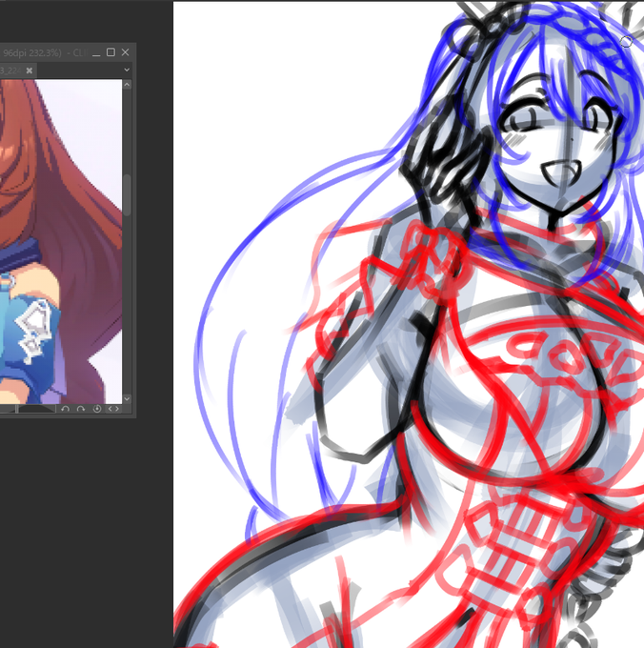Close the reference image tab
This screenshot has height=648, width=644.
click(30, 71)
